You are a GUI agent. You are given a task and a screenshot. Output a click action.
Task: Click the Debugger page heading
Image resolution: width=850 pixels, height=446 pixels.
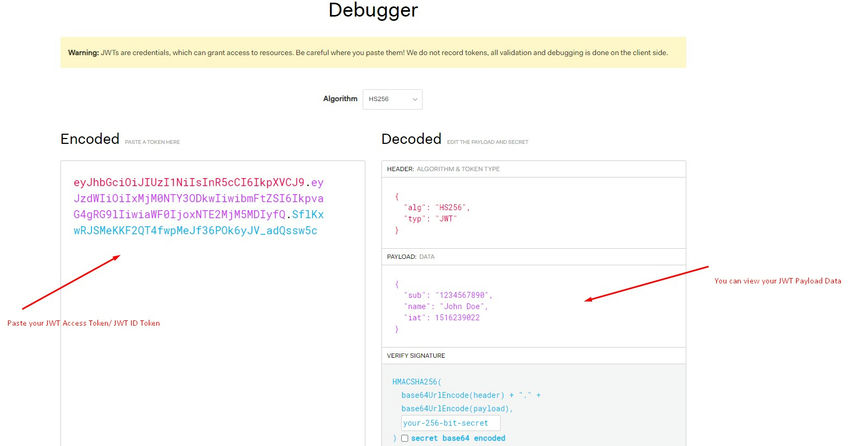(x=373, y=12)
